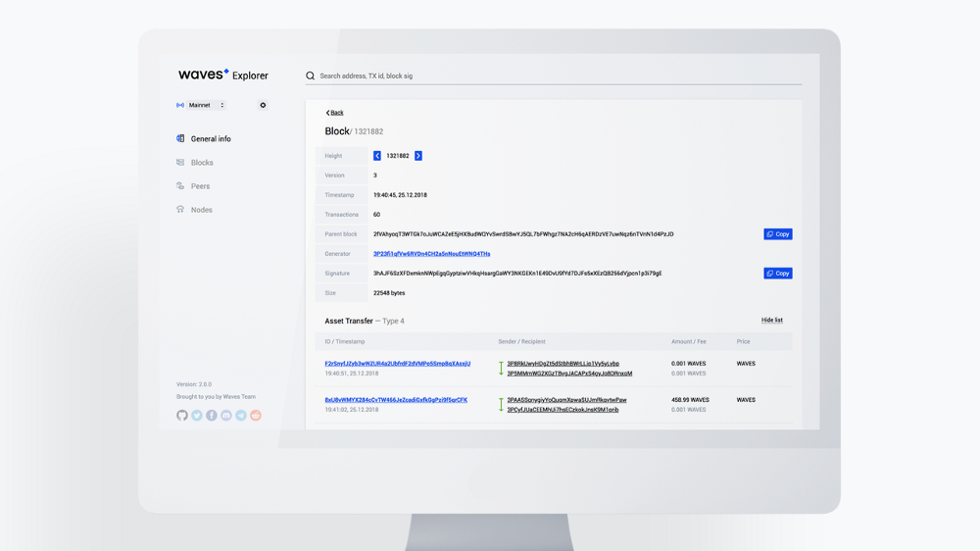Click the Reddit icon in footer
This screenshot has width=980, height=551.
click(256, 416)
